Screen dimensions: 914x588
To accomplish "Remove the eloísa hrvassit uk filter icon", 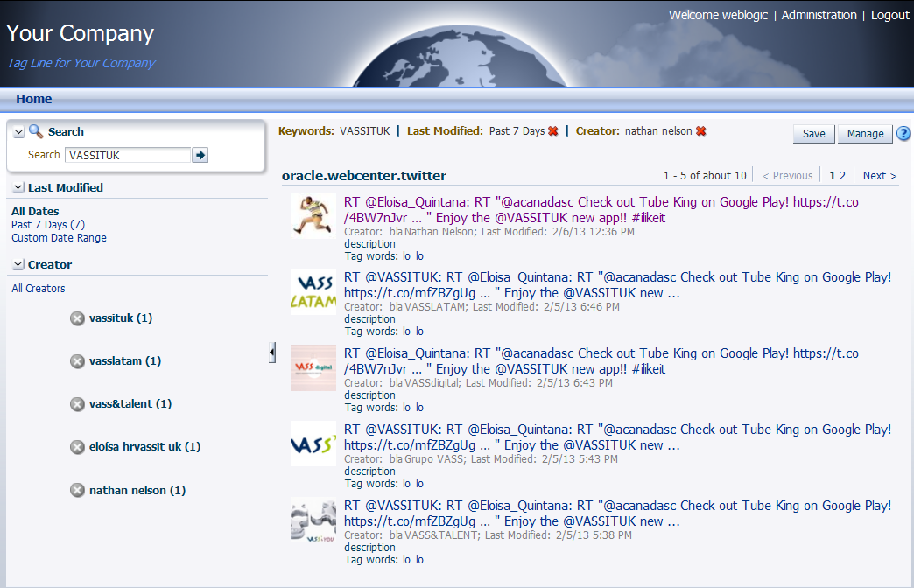I will click(77, 447).
